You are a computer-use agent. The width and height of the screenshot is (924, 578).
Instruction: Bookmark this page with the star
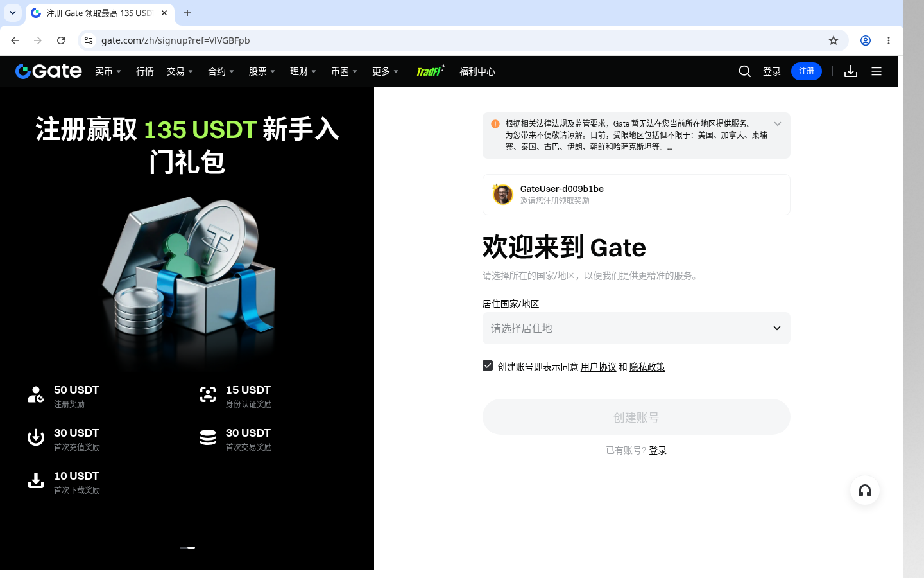[834, 40]
